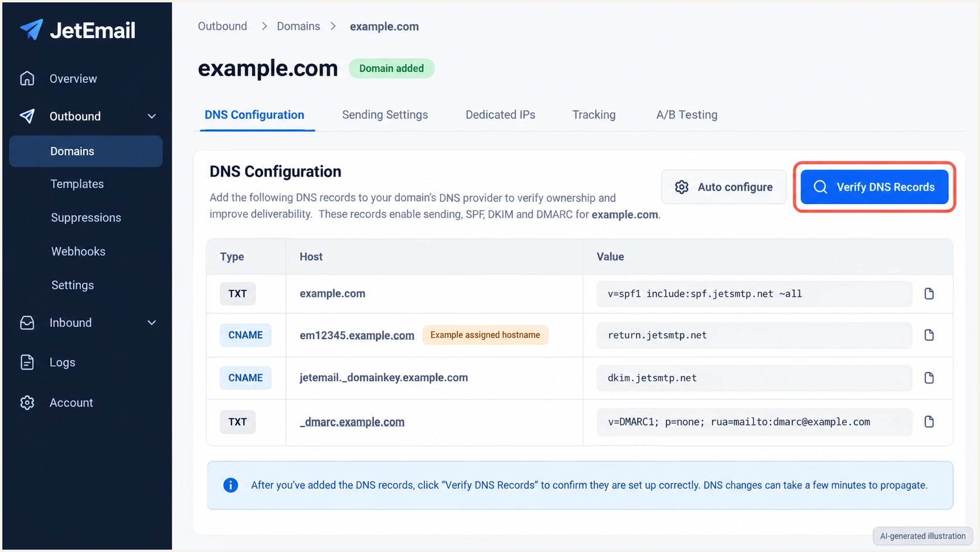Viewport: 980px width, 552px height.
Task: Click the TXT badge for _dmarc row
Action: (237, 422)
